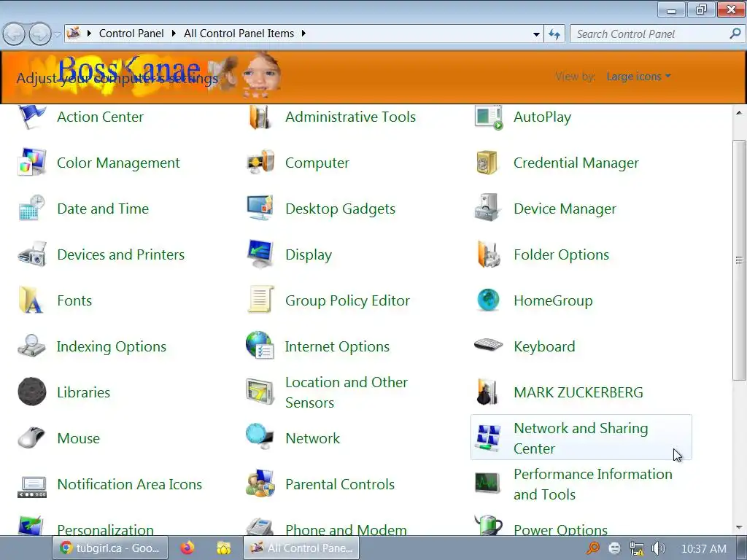This screenshot has height=560, width=747.
Task: Open the Administrative Tools icon
Action: point(260,117)
